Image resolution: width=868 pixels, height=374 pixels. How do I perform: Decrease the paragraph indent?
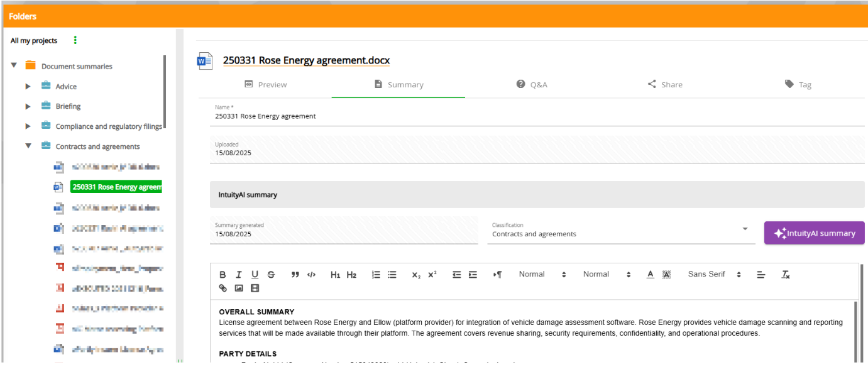[457, 275]
